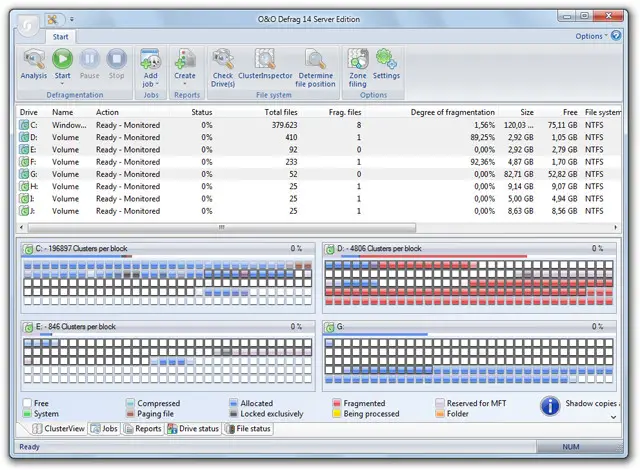Click the Action column header
The width and height of the screenshot is (640, 470).
point(107,112)
